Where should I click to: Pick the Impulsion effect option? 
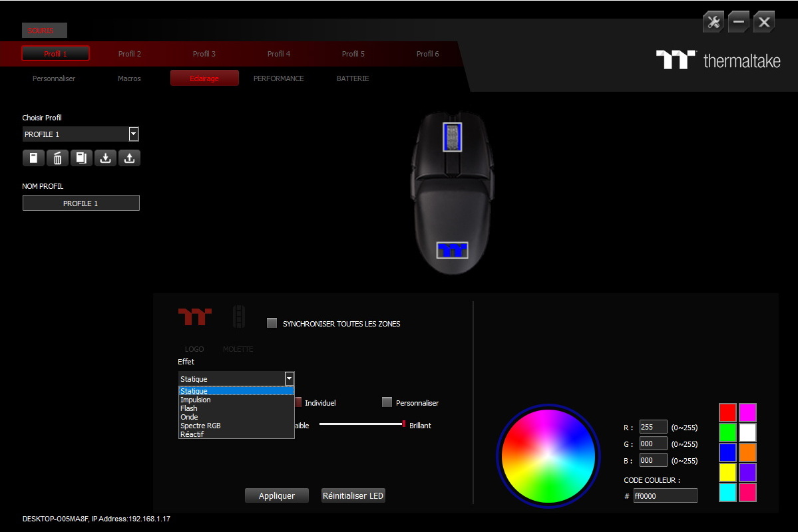[x=196, y=400]
